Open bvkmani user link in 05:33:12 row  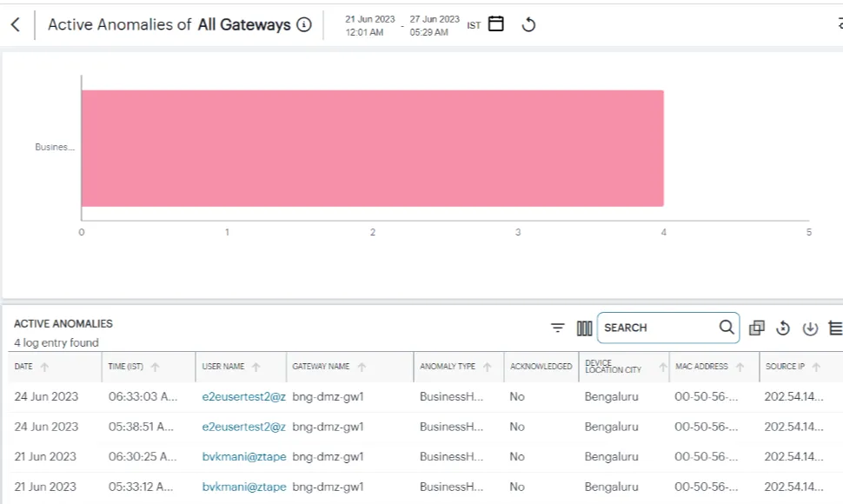click(x=244, y=487)
